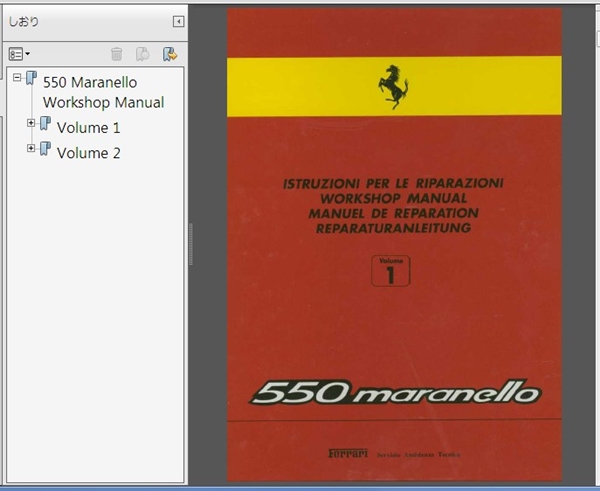Click the delete bookmark trash icon
The height and width of the screenshot is (491, 600).
116,54
